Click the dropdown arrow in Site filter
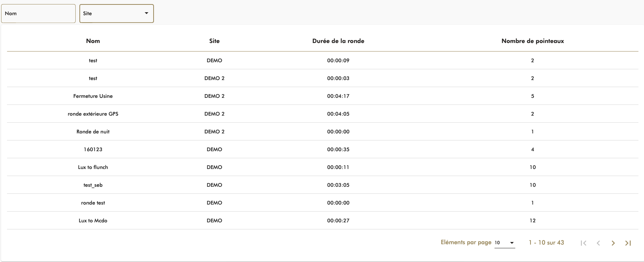 (x=147, y=13)
